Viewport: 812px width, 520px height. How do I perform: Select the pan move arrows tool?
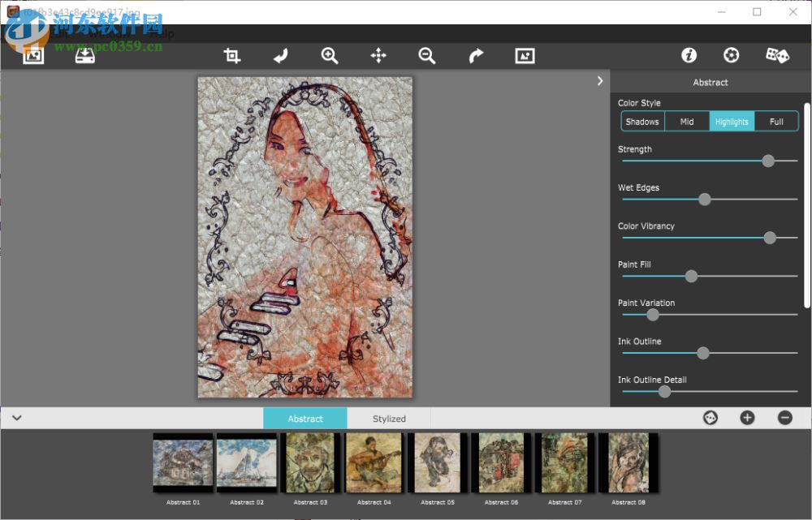coord(378,55)
